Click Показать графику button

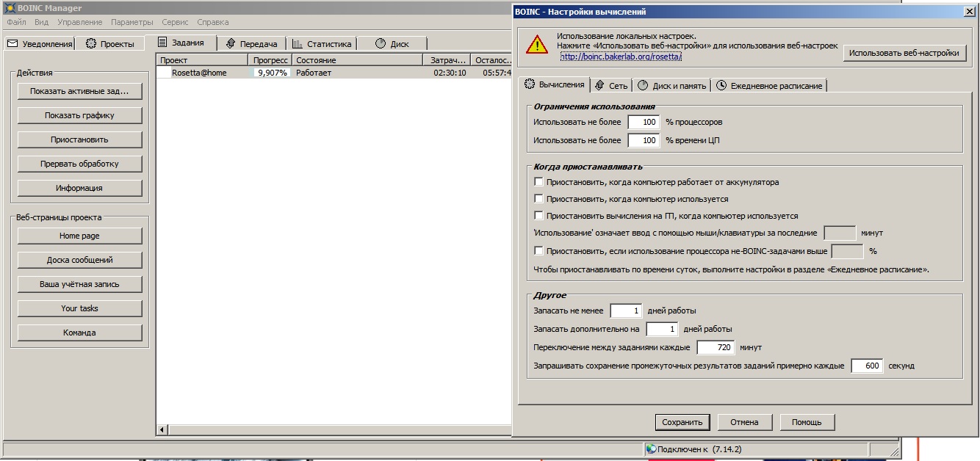pyautogui.click(x=79, y=115)
